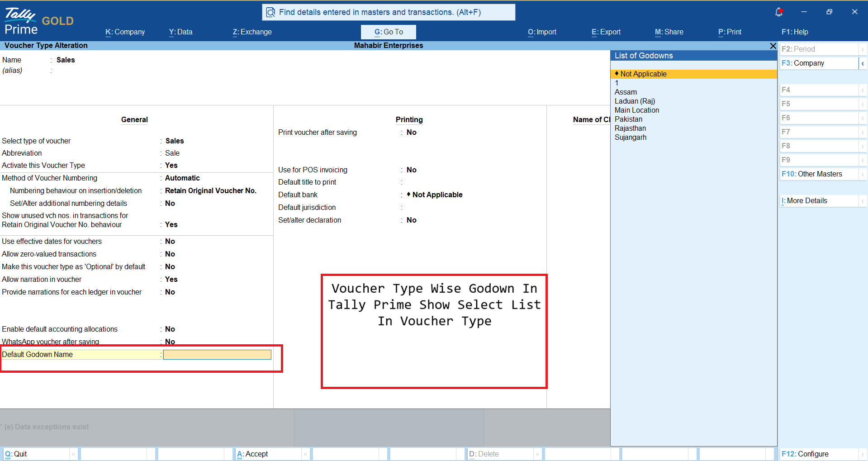Expand the chevron beside F10: Other Masters
The width and height of the screenshot is (868, 461).
(863, 174)
